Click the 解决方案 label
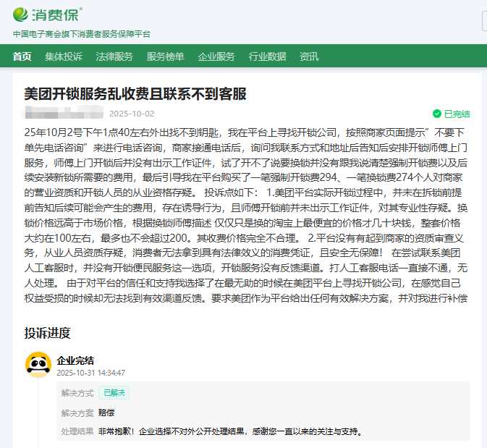The image size is (487, 448). (x=77, y=413)
